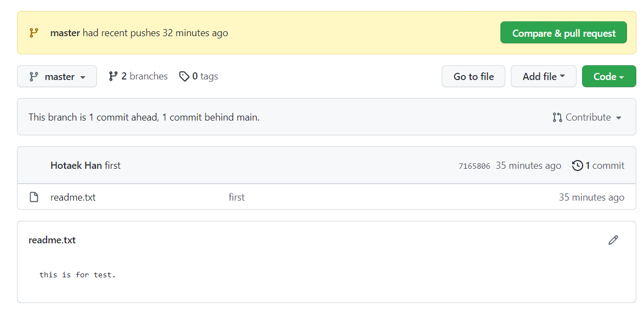Click the branch fork icon beside master
Viewport: 644px width, 325px height.
pyautogui.click(x=35, y=76)
